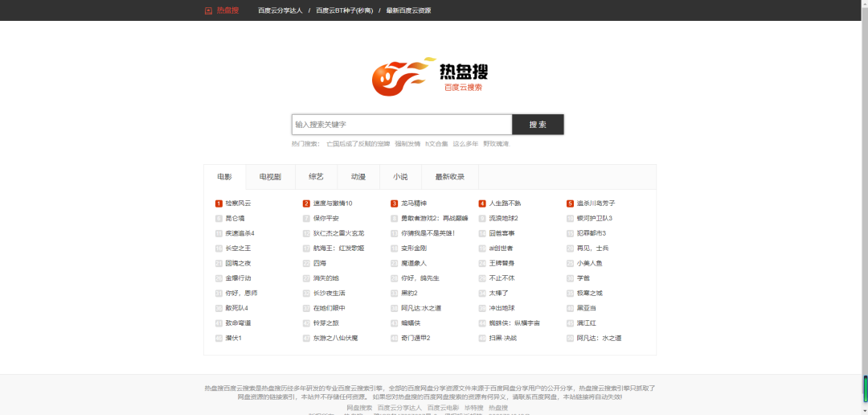Open movie entry 犯罪都市3
Screen dimensions: 868x415
pyautogui.click(x=592, y=233)
